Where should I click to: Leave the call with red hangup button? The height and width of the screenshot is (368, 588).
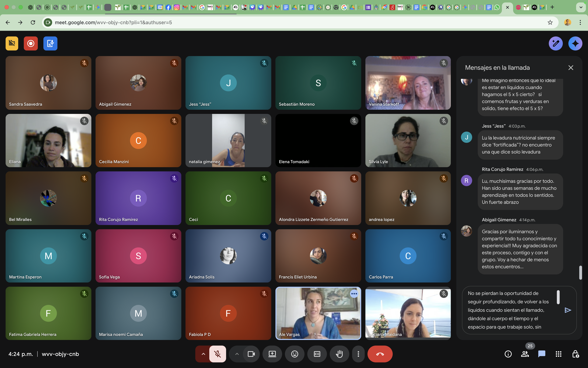380,354
